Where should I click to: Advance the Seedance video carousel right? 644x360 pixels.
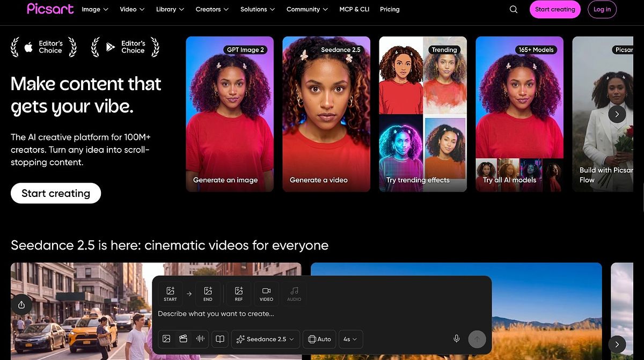[x=617, y=344]
